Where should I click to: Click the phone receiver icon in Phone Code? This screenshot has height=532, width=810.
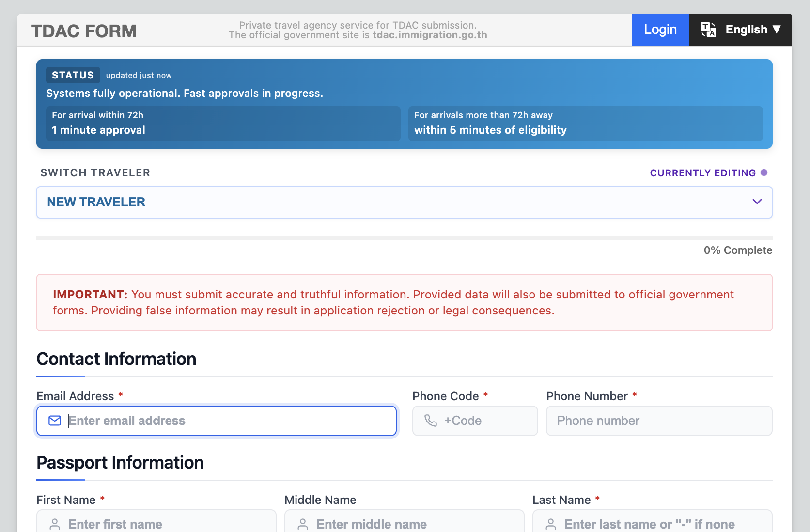tap(432, 421)
